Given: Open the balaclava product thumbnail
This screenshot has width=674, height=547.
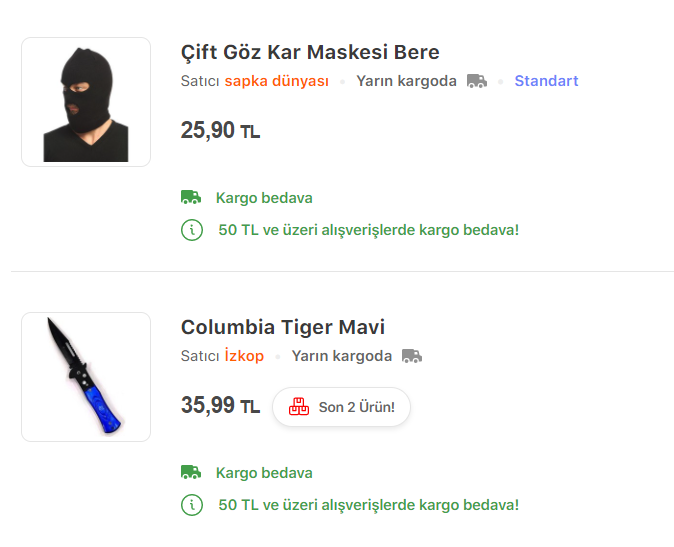Looking at the screenshot, I should [x=86, y=102].
